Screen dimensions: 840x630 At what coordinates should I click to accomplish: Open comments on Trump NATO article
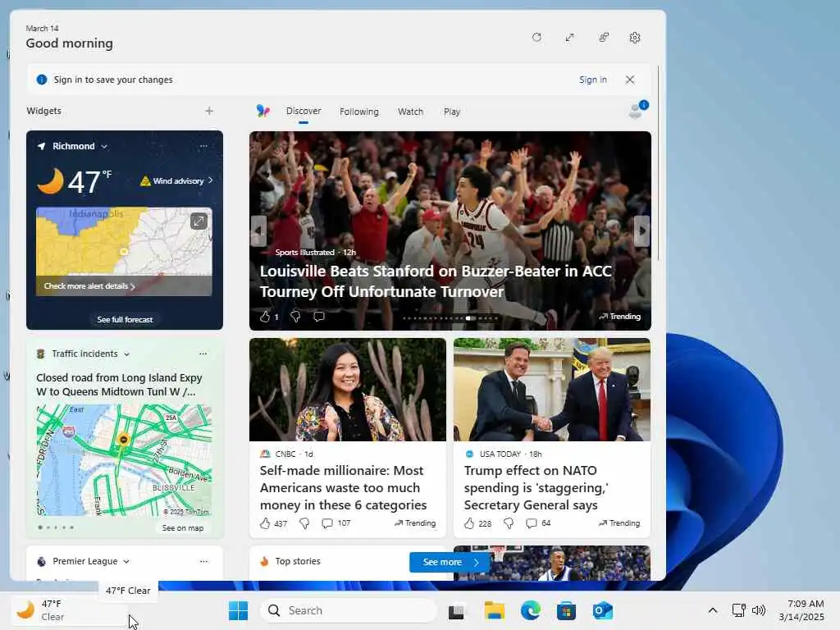tap(532, 523)
